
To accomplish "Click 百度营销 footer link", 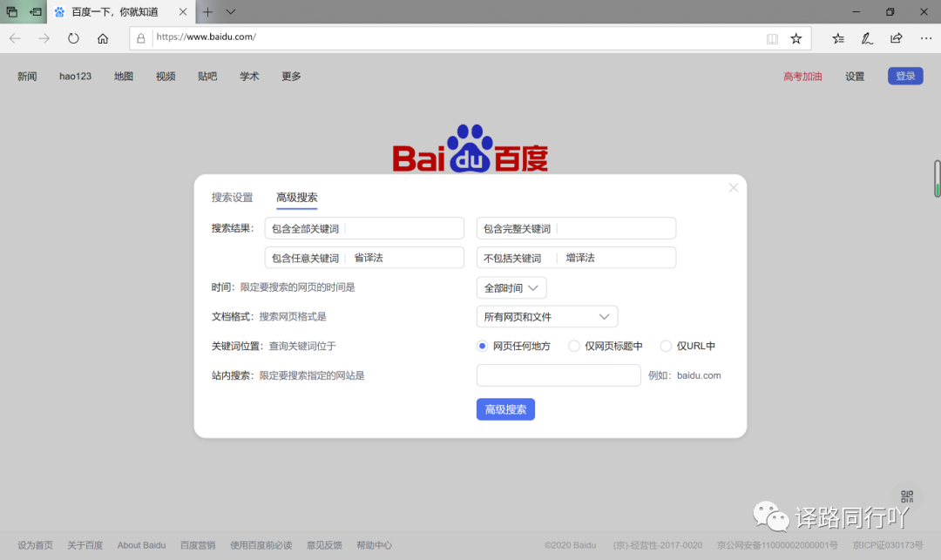I will (198, 545).
